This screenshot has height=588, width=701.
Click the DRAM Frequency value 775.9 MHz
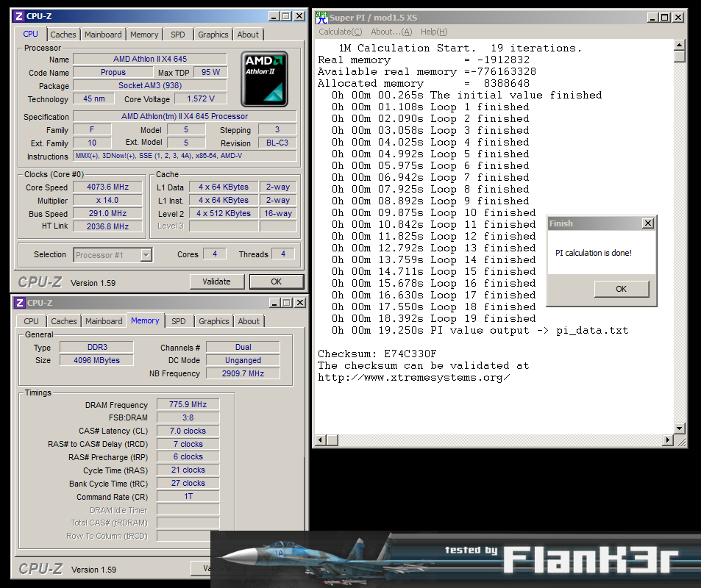[x=188, y=404]
